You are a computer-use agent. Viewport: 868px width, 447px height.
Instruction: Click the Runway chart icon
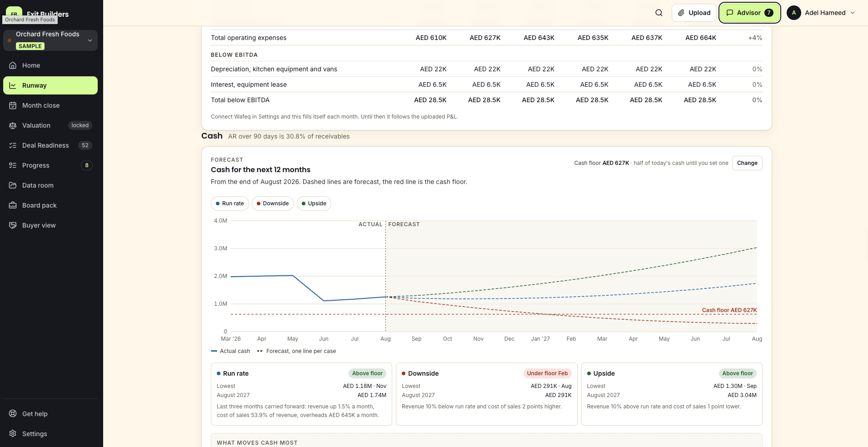click(13, 85)
